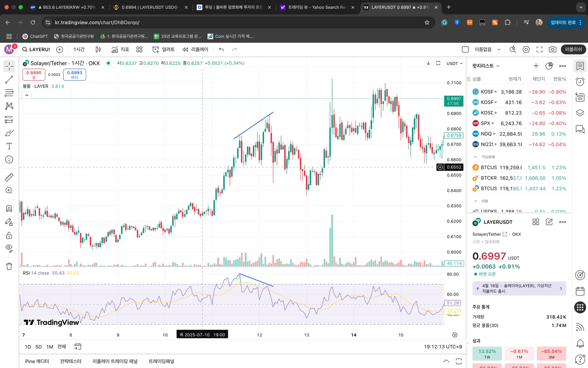The height and width of the screenshot is (368, 588).
Task: Bookmark this page with the star
Action: pyautogui.click(x=427, y=22)
